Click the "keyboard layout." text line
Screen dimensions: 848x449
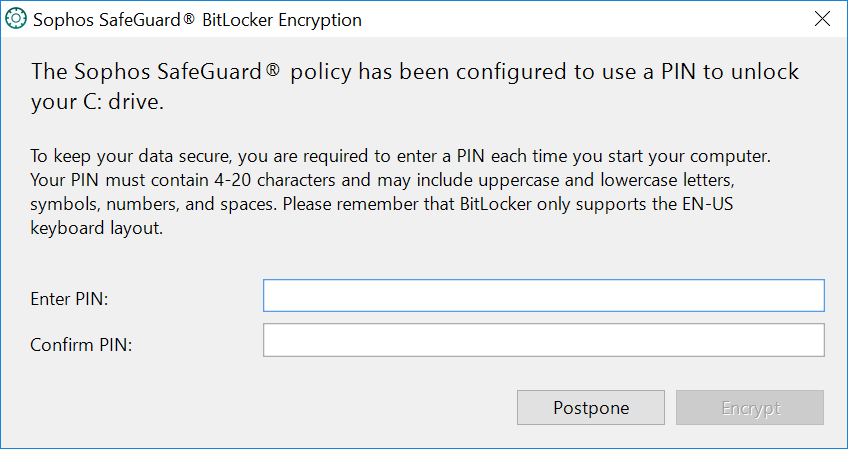[x=96, y=228]
